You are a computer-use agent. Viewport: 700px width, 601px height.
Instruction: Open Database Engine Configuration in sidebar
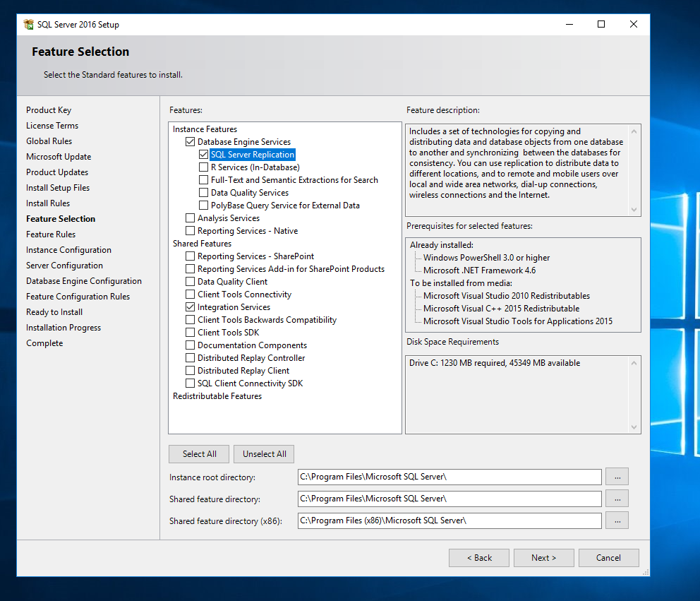click(x=83, y=280)
